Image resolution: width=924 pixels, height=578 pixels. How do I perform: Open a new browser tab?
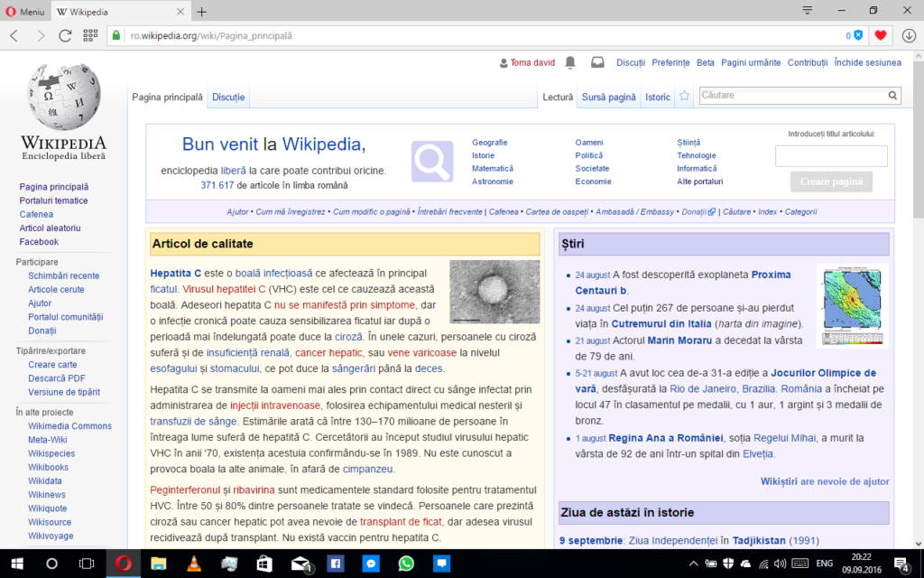tap(201, 12)
